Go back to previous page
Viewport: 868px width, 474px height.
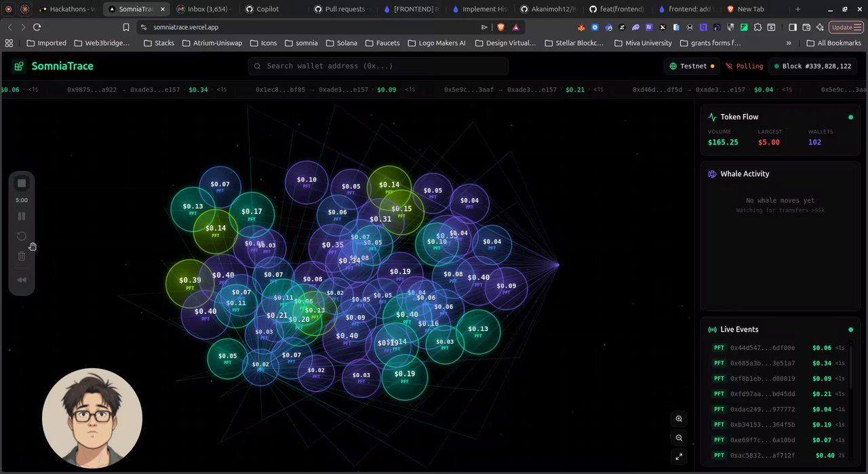pos(9,27)
